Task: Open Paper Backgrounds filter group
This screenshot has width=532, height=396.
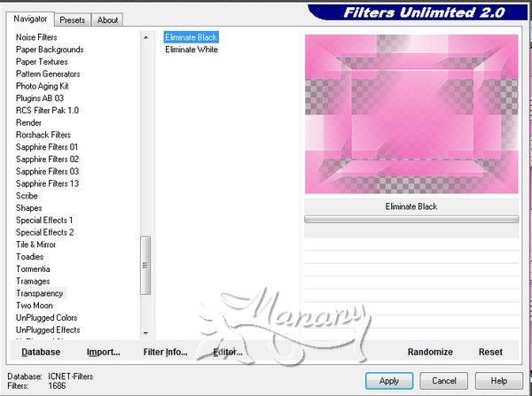Action: point(50,50)
